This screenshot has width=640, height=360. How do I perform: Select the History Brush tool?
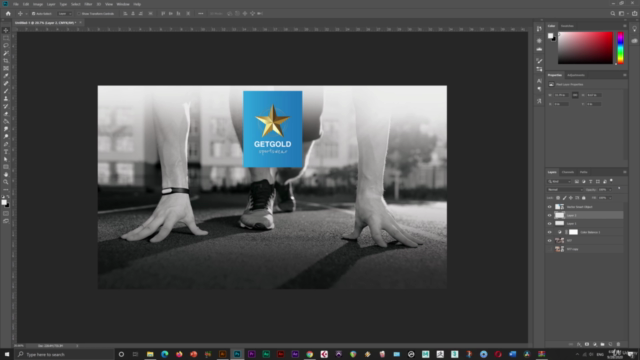(x=6, y=106)
